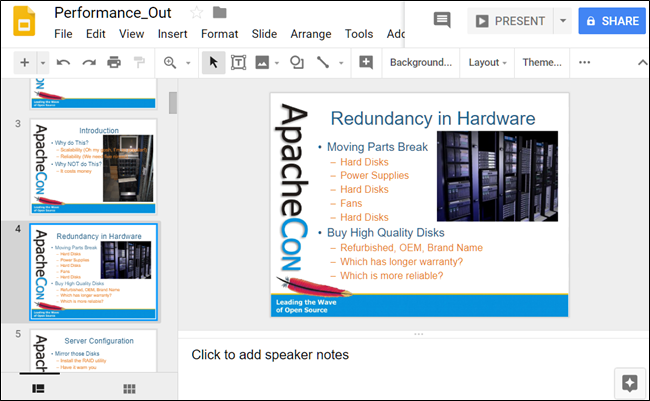
Task: Click the Background button
Action: (420, 62)
